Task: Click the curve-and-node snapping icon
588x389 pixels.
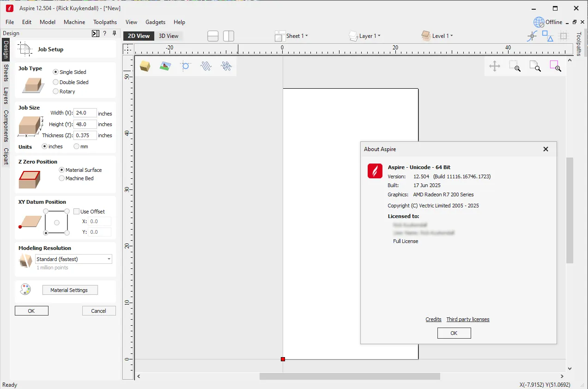Action: [x=532, y=36]
